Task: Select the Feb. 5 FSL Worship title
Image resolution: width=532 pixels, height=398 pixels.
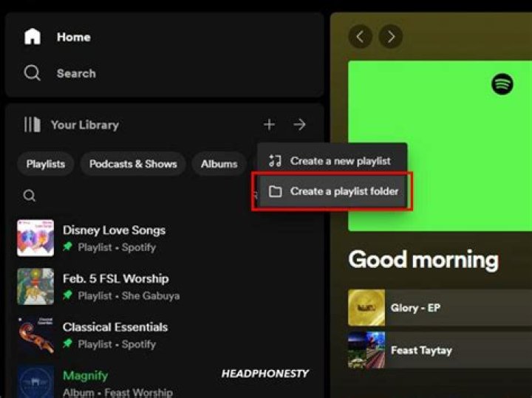Action: coord(116,278)
